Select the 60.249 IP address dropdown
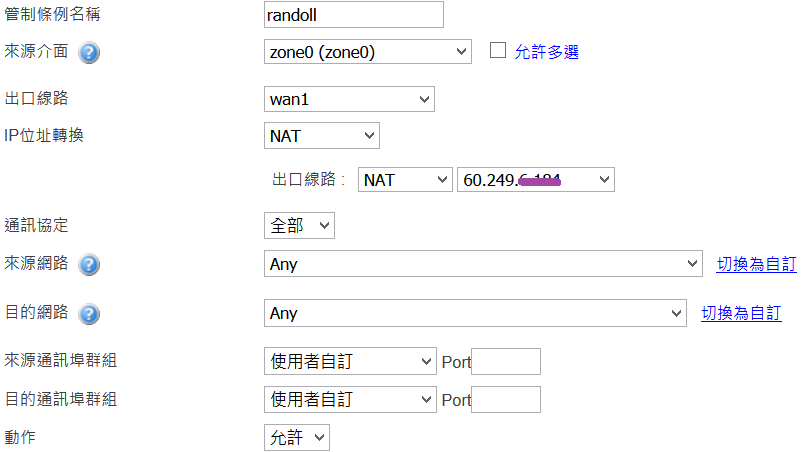 click(535, 180)
